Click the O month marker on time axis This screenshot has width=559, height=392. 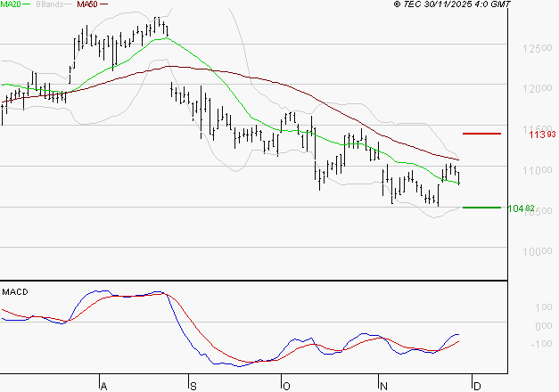pyautogui.click(x=286, y=387)
